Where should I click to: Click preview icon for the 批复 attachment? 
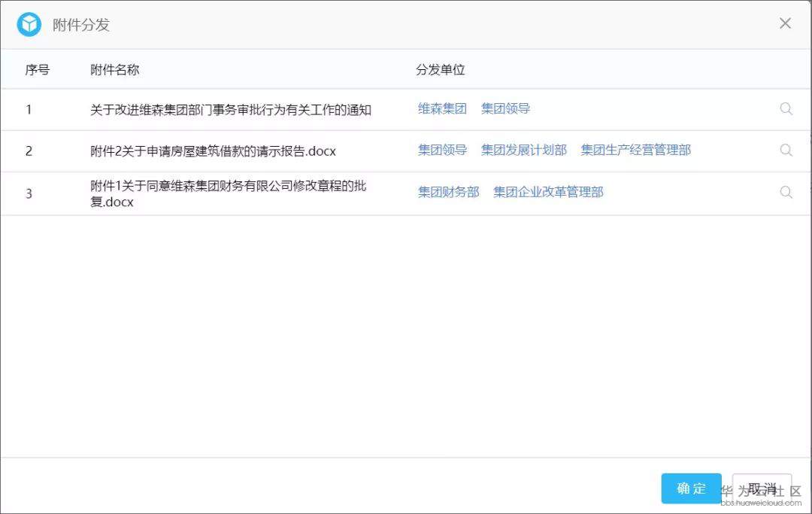(x=786, y=193)
